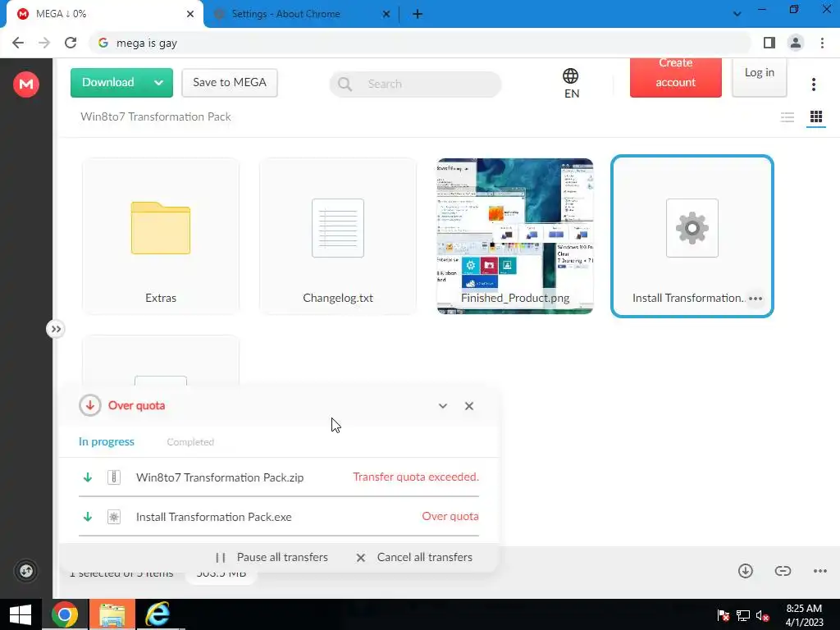Screen dimensions: 840x630
Task: Open the Windows Start menu
Action: pos(21,614)
